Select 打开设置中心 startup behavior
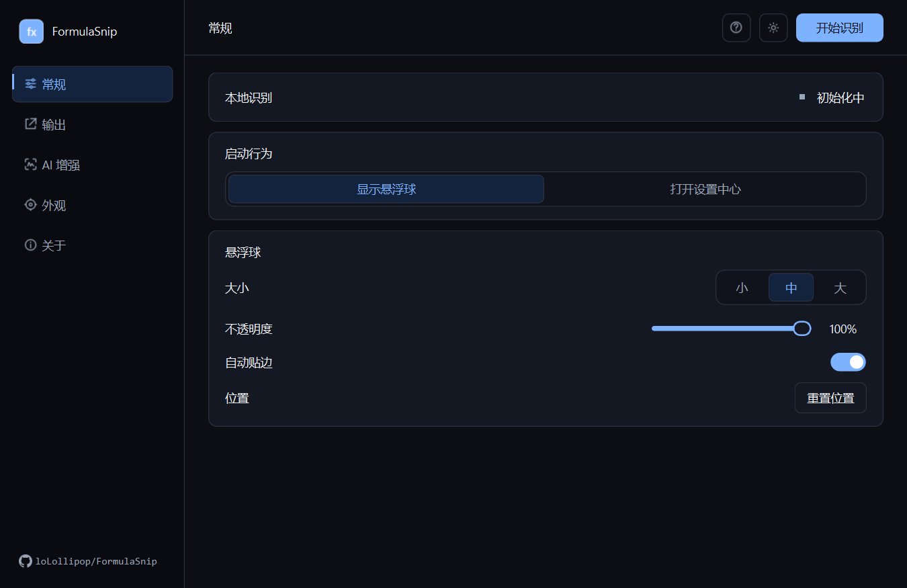Screen dimensions: 907x588 coord(705,189)
